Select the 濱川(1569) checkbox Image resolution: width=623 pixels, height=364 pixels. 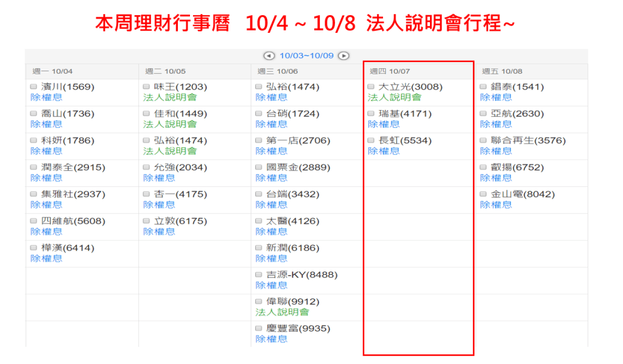click(x=34, y=87)
